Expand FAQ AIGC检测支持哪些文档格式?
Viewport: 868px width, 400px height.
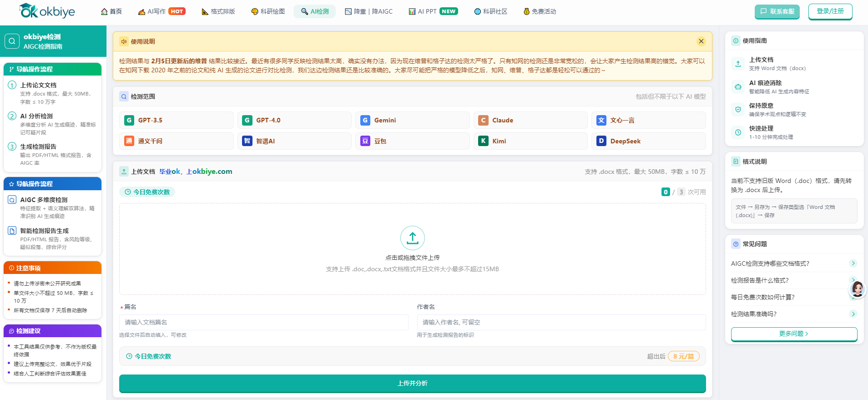[x=794, y=263]
